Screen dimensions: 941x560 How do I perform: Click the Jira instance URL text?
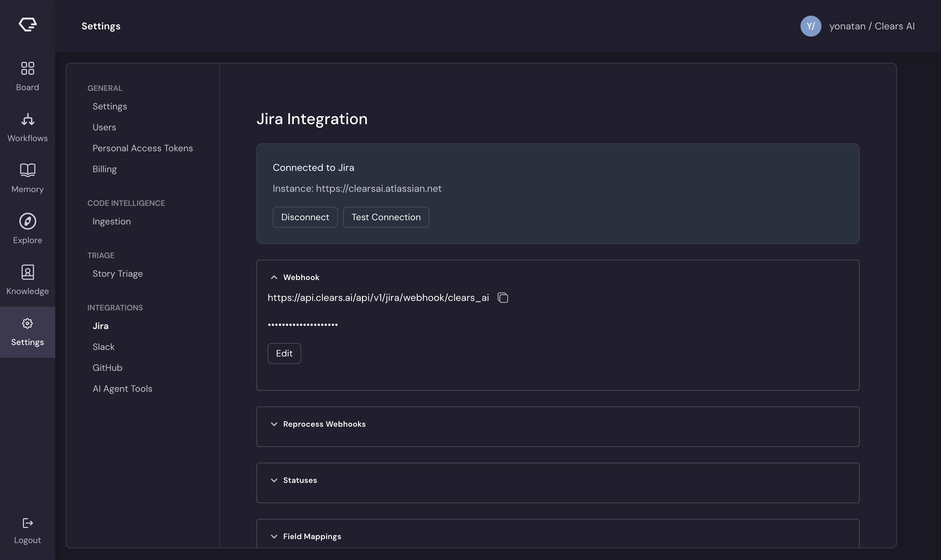pos(378,188)
